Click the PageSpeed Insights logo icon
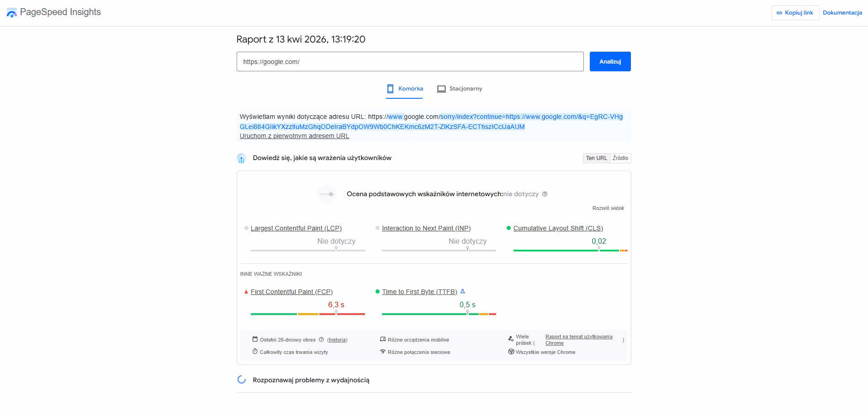Image resolution: width=868 pixels, height=417 pixels. (x=12, y=13)
